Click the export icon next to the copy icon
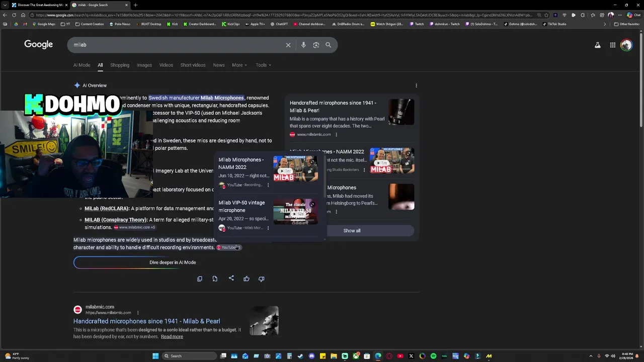Image resolution: width=644 pixels, height=362 pixels. (215, 279)
